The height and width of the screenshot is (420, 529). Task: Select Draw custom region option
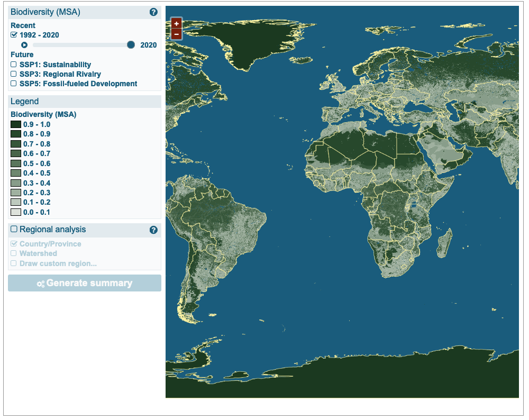coord(14,263)
